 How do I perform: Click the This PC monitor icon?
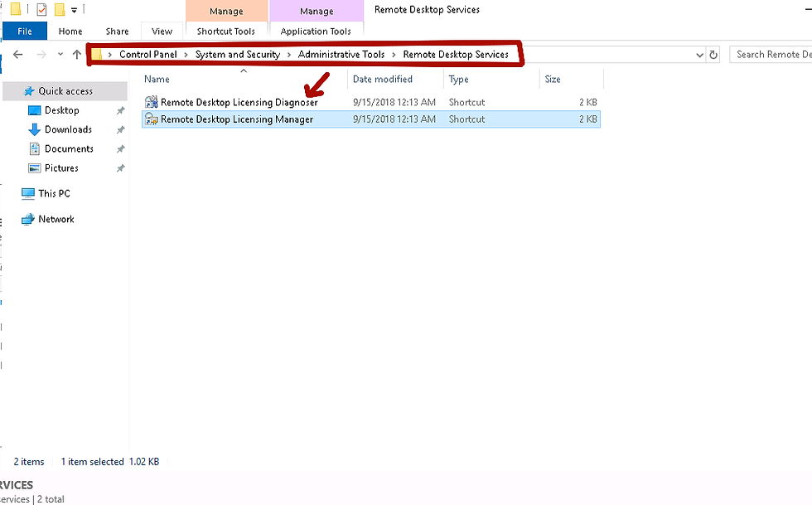28,193
